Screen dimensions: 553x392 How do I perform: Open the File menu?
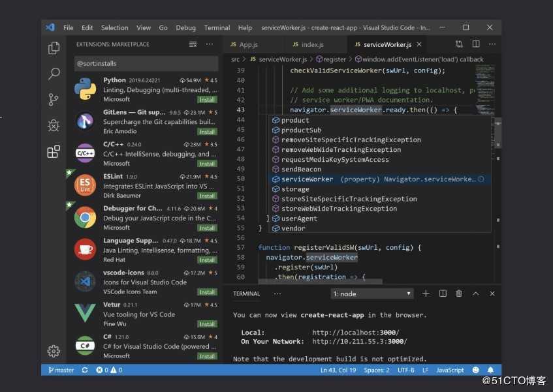pyautogui.click(x=69, y=27)
